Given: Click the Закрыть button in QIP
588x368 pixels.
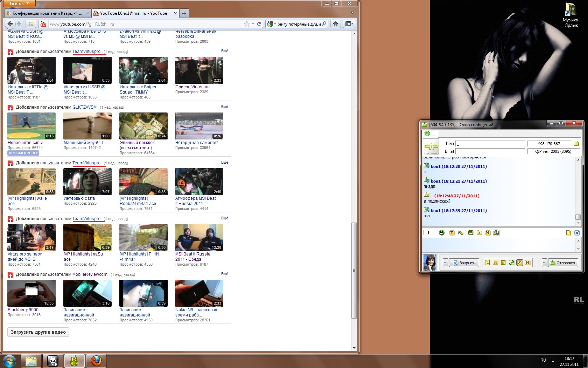Looking at the screenshot, I should (464, 263).
